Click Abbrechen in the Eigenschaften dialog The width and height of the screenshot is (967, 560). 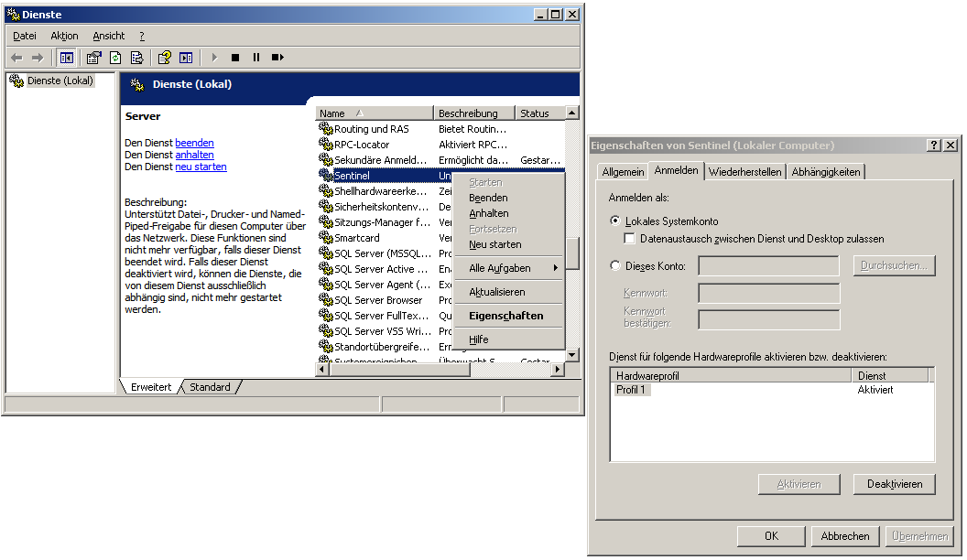pos(845,536)
